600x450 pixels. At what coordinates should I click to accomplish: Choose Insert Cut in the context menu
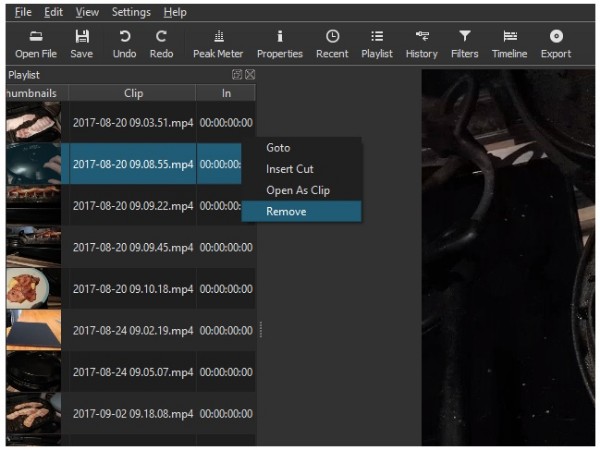click(x=302, y=169)
